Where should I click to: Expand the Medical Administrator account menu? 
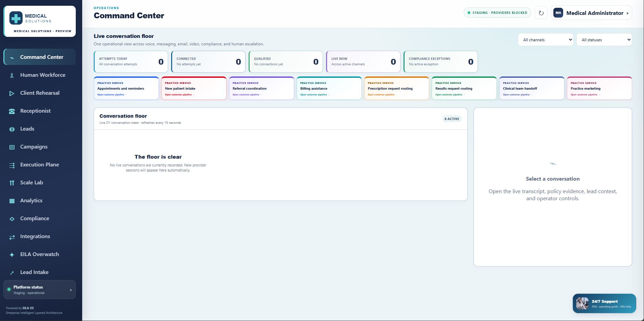[592, 13]
